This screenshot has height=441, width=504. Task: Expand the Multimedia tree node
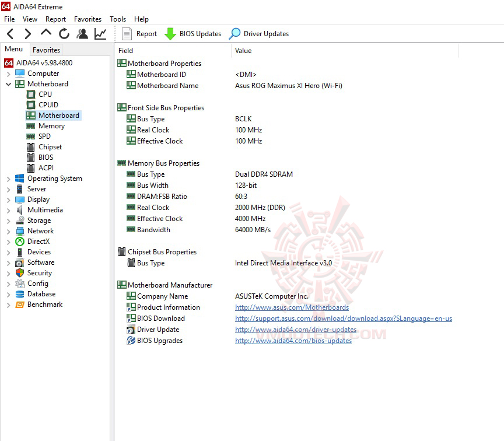8,211
